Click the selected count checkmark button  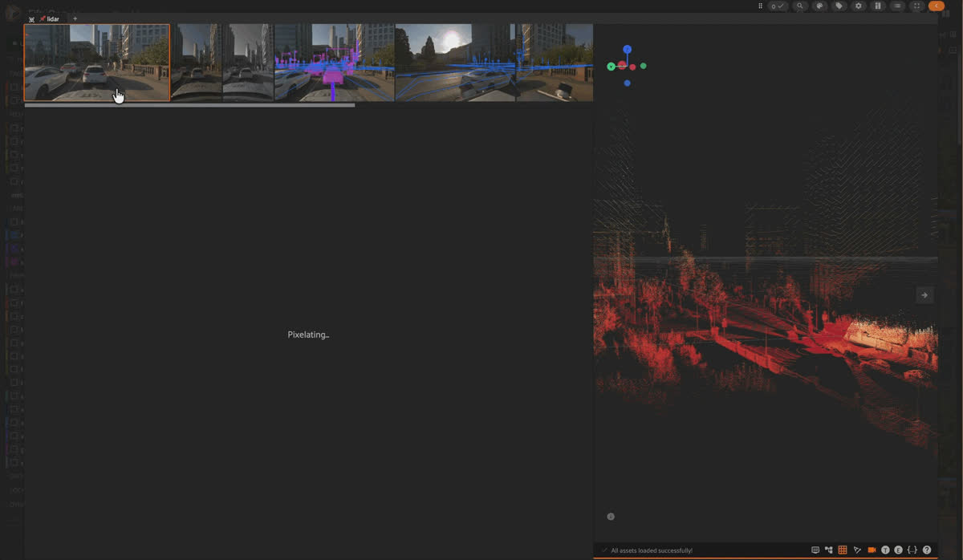778,6
